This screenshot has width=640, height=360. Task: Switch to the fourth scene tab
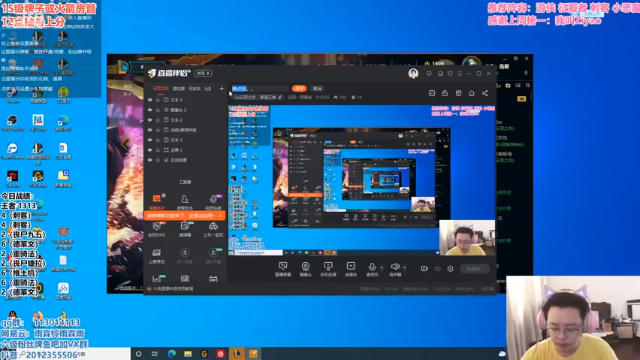[208, 88]
